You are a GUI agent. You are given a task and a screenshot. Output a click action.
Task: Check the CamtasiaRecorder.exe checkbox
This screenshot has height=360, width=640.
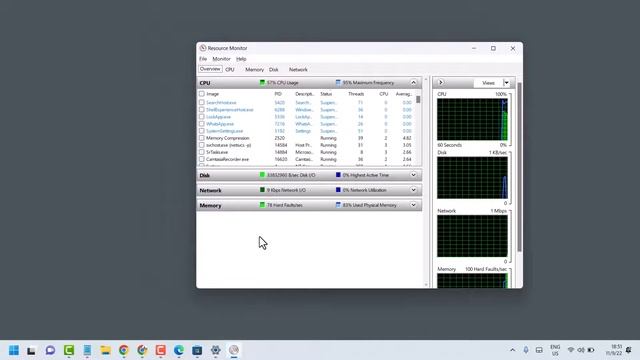click(x=202, y=159)
